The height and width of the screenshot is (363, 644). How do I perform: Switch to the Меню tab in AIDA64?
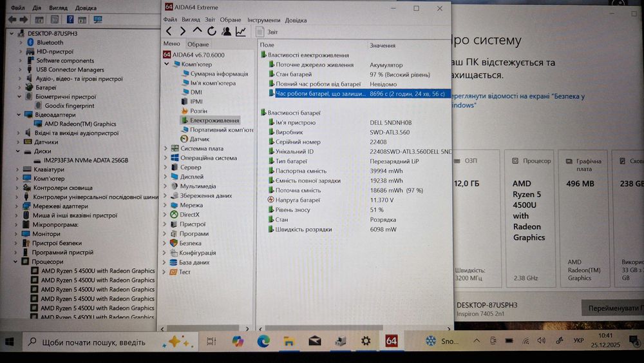click(172, 44)
